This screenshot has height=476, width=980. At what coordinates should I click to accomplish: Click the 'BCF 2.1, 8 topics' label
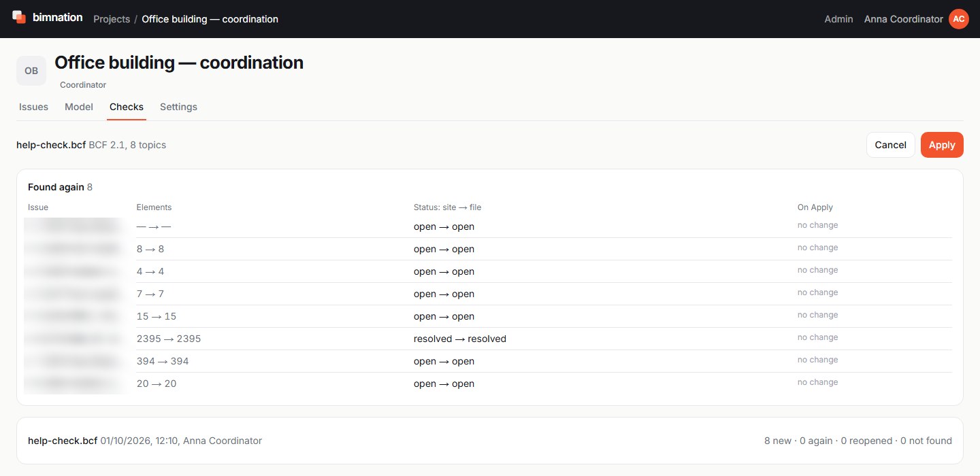127,145
